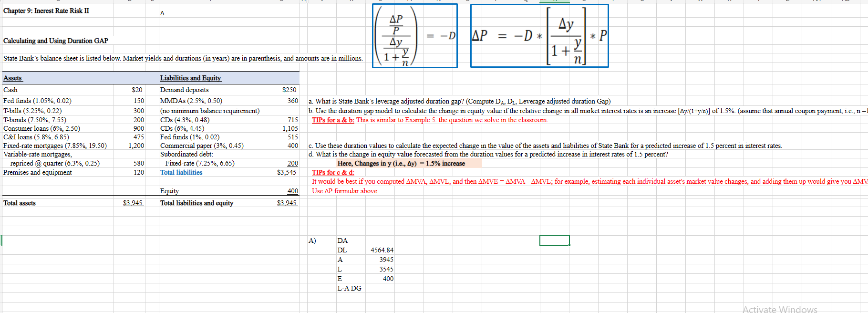Click question 'a. What is State Bank's leverage adjusted duration gap'

460,101
